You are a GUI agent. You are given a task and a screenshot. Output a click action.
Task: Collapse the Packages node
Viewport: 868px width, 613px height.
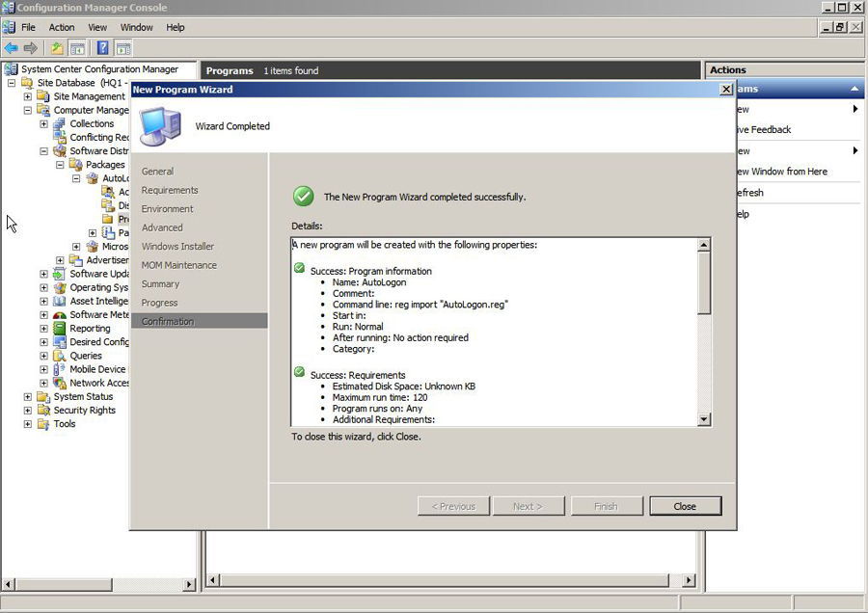[60, 164]
